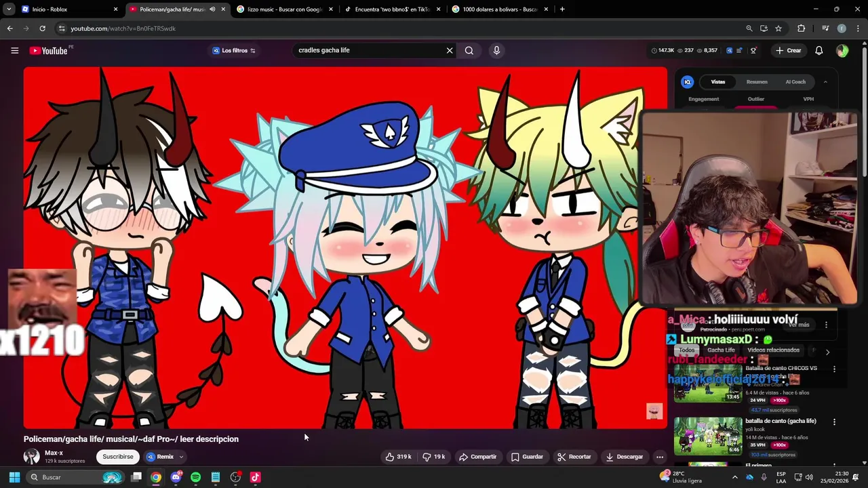The width and height of the screenshot is (868, 488).
Task: Open TikTok from the taskbar
Action: pyautogui.click(x=255, y=477)
